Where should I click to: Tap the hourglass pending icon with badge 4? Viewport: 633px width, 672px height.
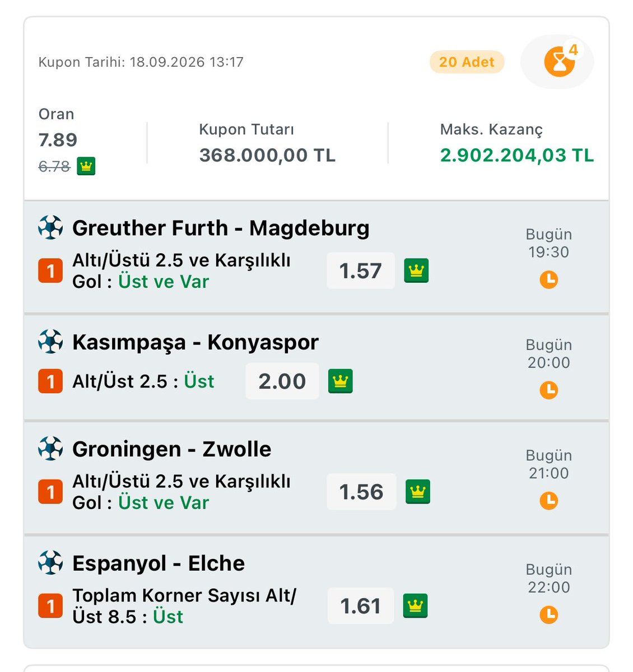point(558,62)
